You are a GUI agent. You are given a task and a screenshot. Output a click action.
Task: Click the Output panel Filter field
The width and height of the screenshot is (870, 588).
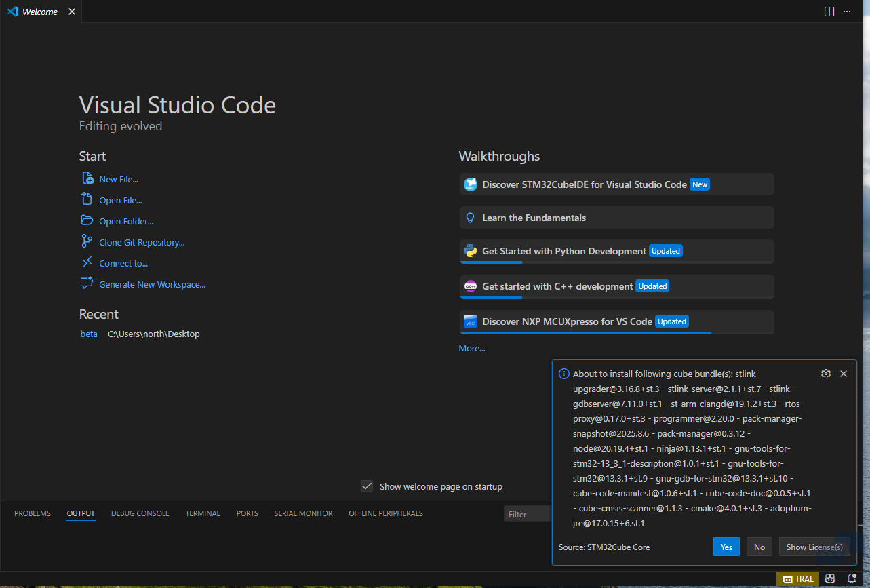point(528,514)
